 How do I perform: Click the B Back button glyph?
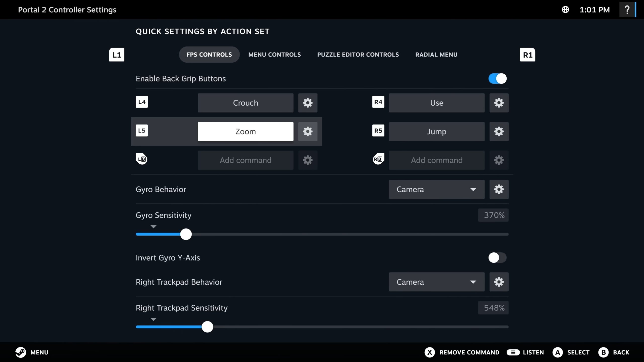(x=603, y=352)
